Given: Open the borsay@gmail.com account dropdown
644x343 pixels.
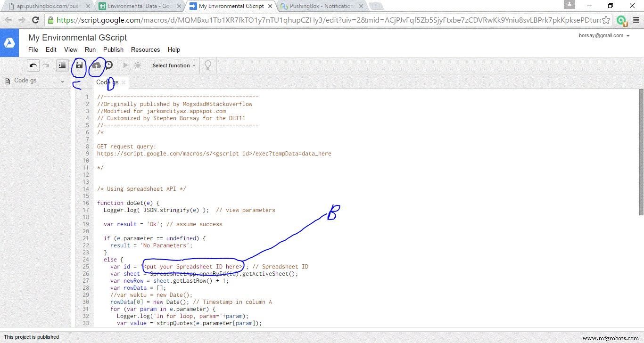Looking at the screenshot, I should (x=604, y=35).
